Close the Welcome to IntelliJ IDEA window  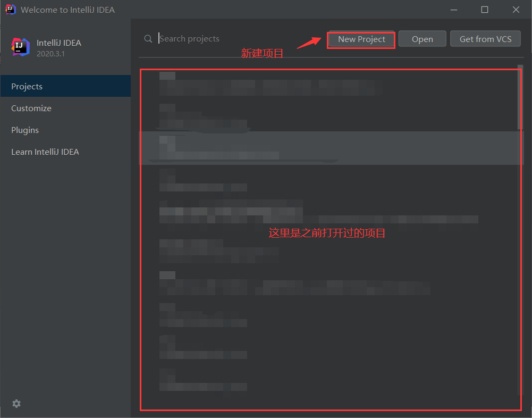click(x=516, y=10)
